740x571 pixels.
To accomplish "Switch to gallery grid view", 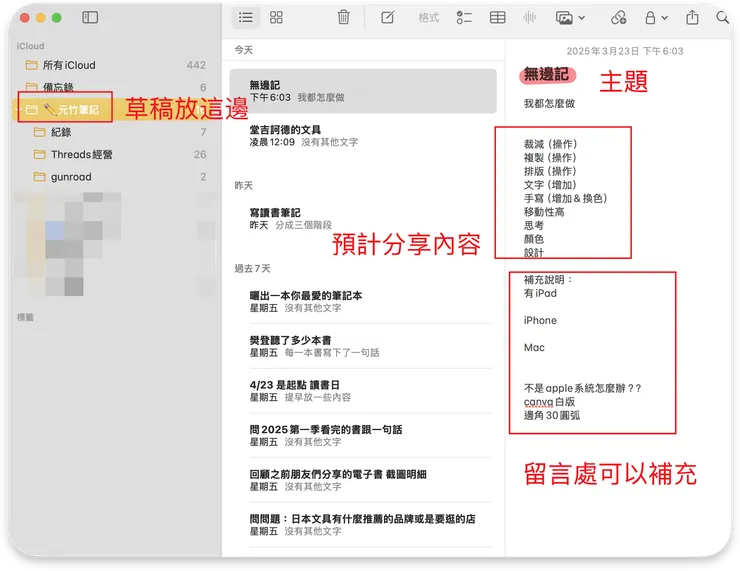I will click(x=276, y=18).
